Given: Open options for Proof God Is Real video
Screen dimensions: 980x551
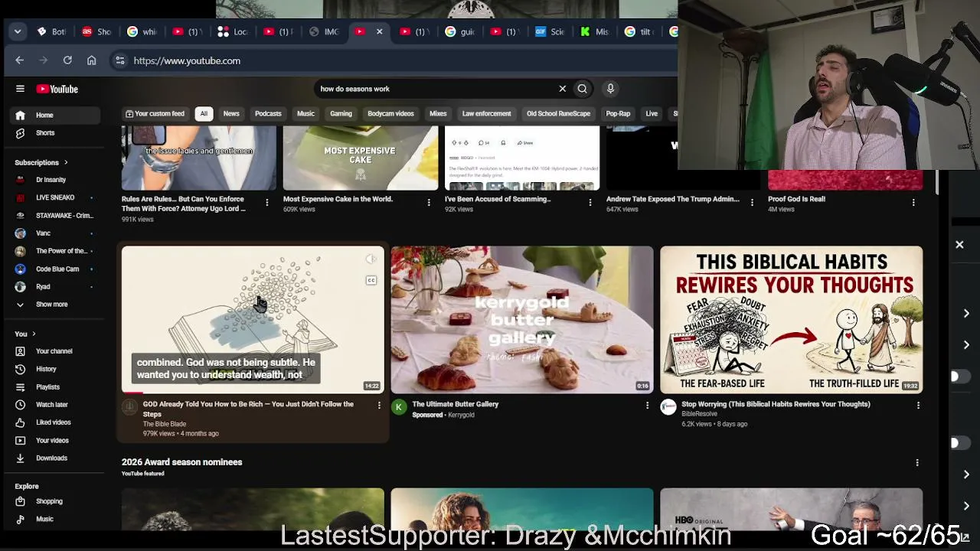Looking at the screenshot, I should 913,202.
